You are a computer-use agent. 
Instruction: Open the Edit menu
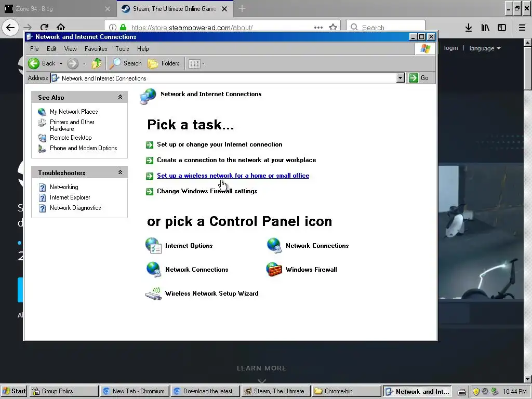pyautogui.click(x=51, y=49)
